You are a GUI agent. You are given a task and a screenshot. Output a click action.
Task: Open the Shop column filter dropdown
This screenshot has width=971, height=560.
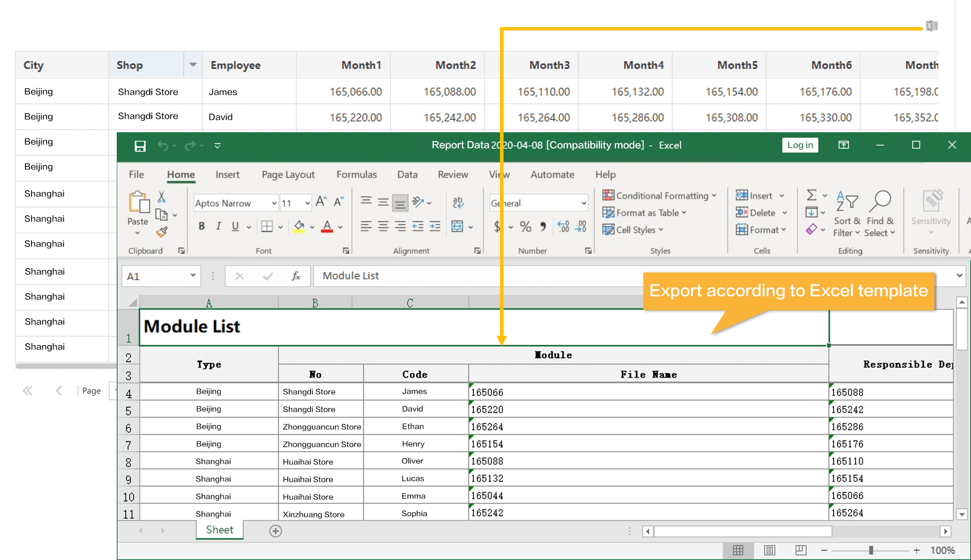coord(193,65)
